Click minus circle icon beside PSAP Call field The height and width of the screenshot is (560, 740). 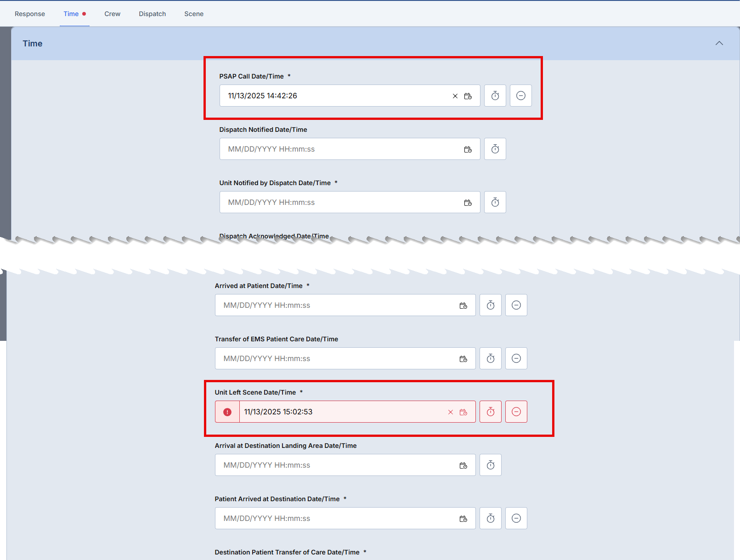520,96
